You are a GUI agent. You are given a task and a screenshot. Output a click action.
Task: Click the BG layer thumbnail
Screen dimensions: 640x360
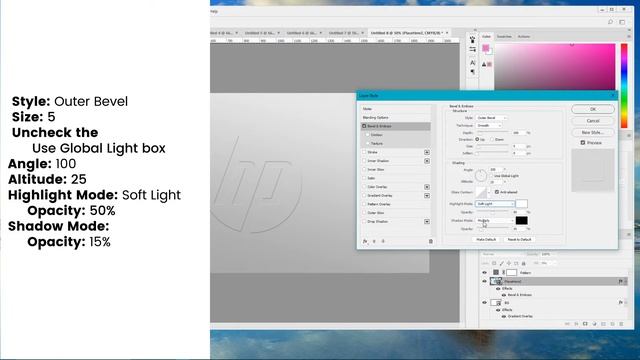click(496, 302)
